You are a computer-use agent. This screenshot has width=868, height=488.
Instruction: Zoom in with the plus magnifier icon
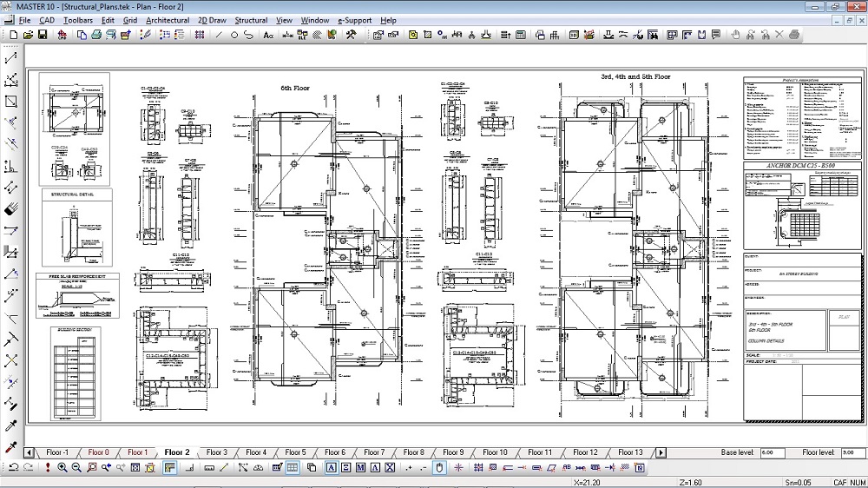click(62, 468)
